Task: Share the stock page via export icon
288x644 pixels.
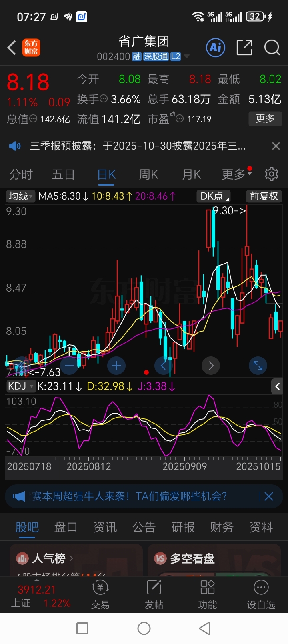Action: 244,48
